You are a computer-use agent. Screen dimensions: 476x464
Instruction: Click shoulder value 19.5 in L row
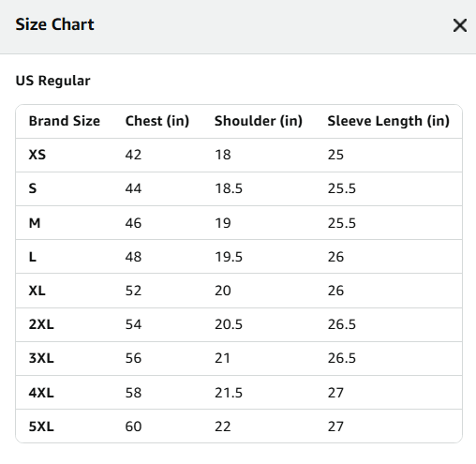click(x=229, y=257)
